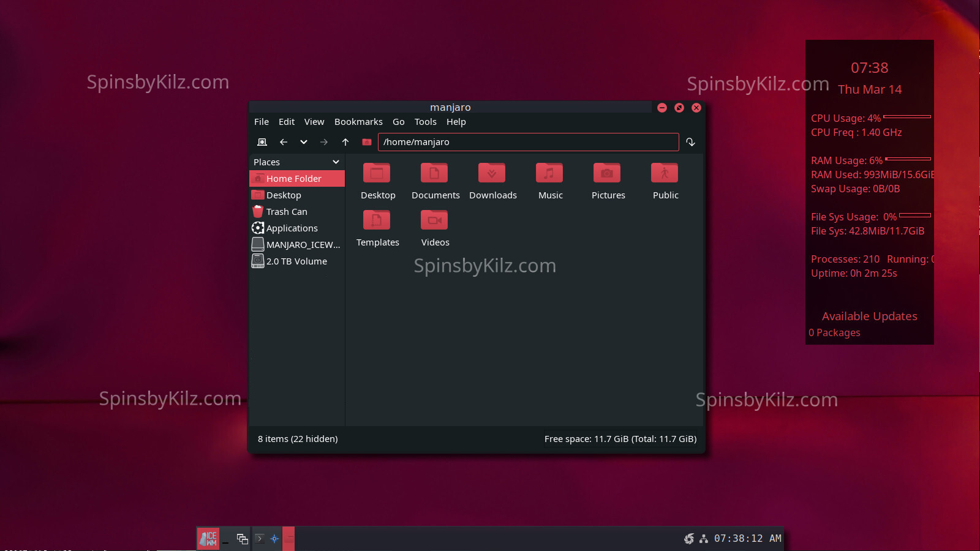Select the Videos folder

click(435, 221)
